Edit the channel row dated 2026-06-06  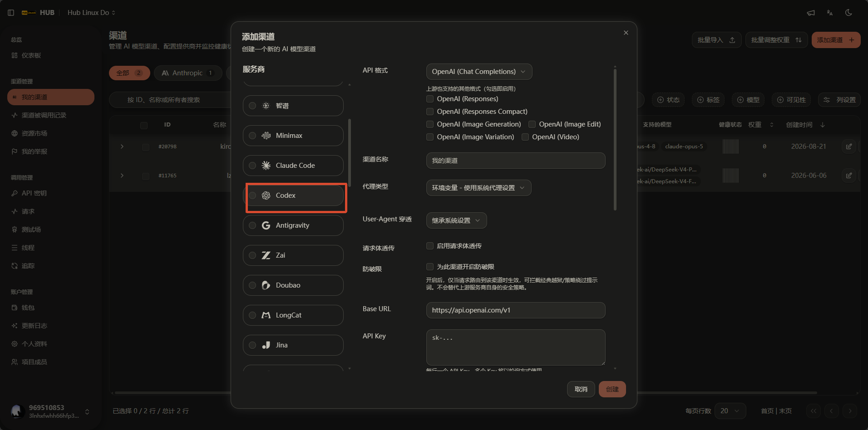click(849, 176)
